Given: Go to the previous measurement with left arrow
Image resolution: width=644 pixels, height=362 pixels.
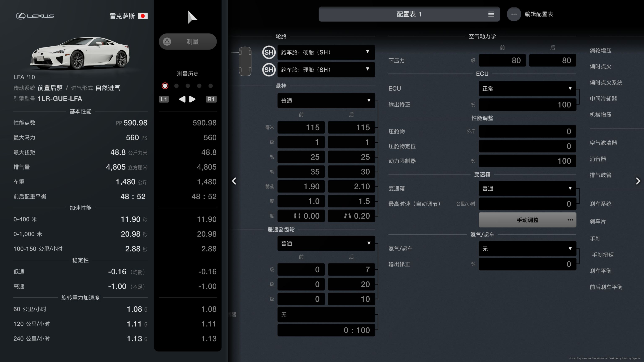Looking at the screenshot, I should pos(182,99).
